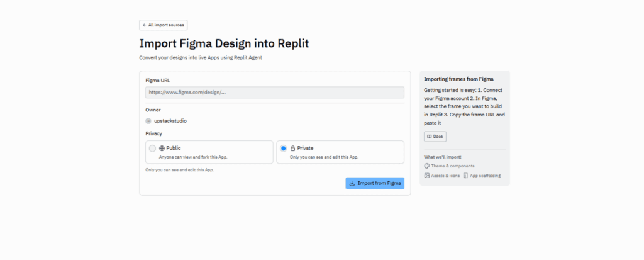Image resolution: width=644 pixels, height=260 pixels.
Task: Select the Public privacy radio button
Action: (x=152, y=149)
